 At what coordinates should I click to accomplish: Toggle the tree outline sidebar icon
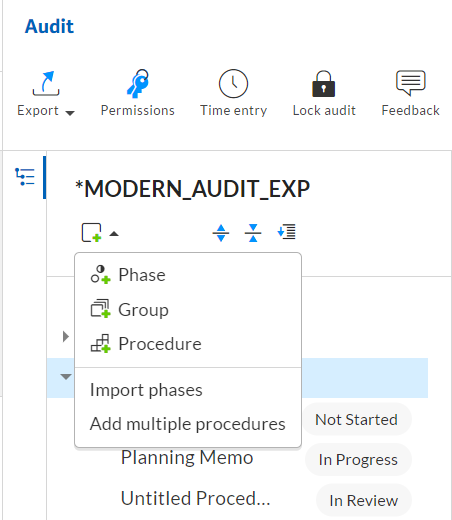[25, 177]
